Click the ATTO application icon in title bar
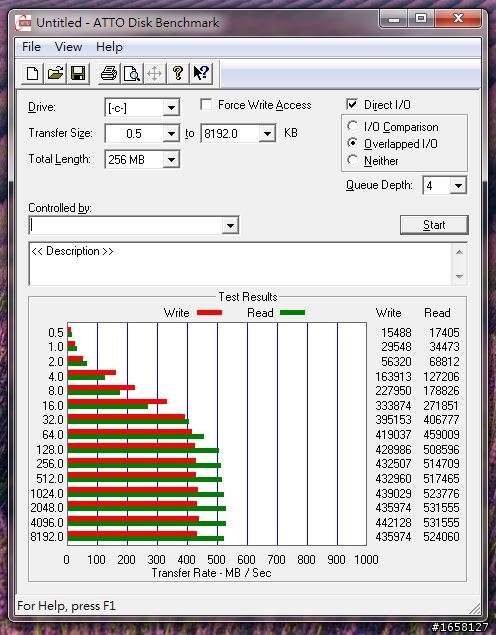 pos(23,23)
